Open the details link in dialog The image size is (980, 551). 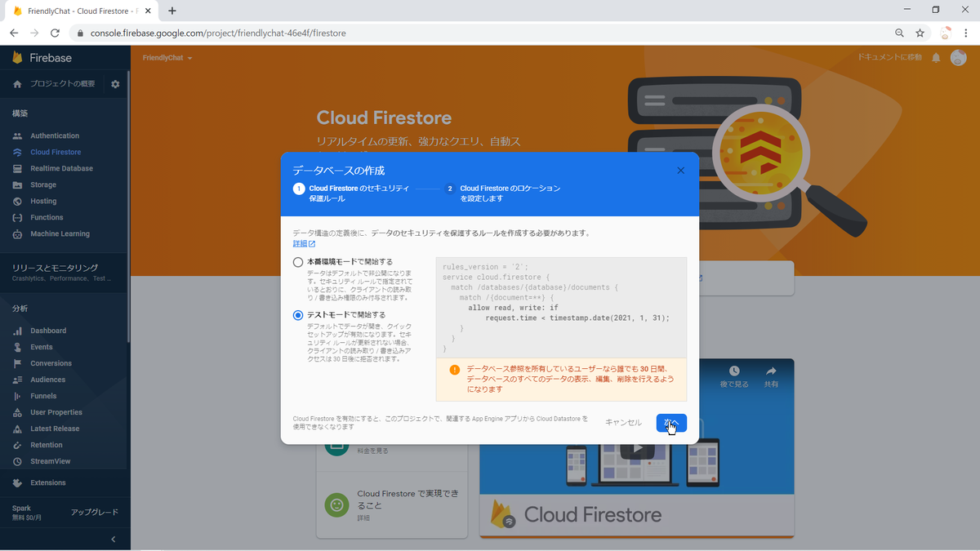pos(304,243)
